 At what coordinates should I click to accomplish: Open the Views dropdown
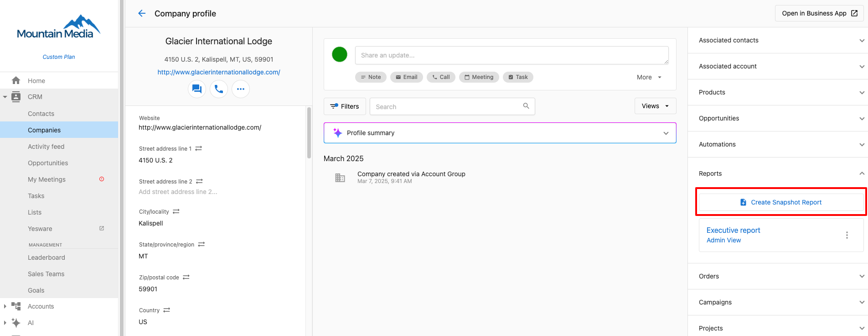[x=655, y=106]
